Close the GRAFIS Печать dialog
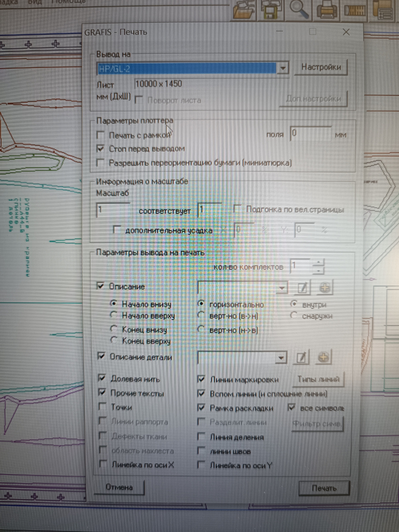399x532 pixels. coord(346,32)
